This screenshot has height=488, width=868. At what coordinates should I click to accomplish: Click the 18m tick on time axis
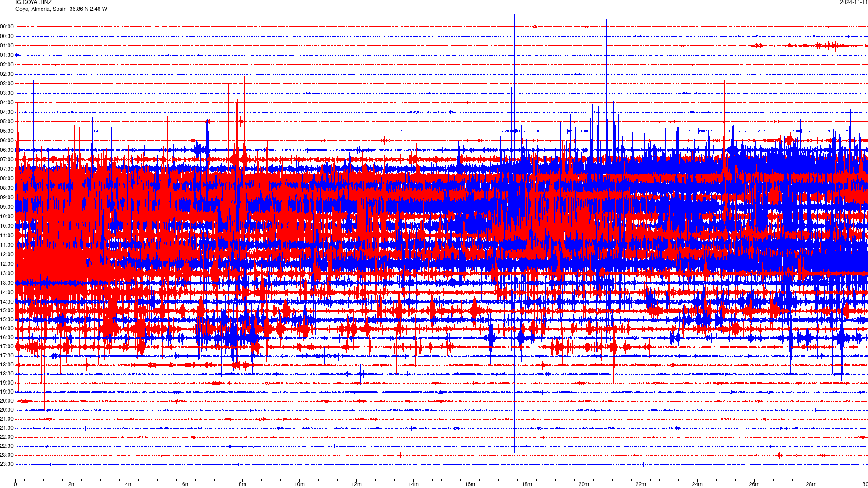pos(527,484)
